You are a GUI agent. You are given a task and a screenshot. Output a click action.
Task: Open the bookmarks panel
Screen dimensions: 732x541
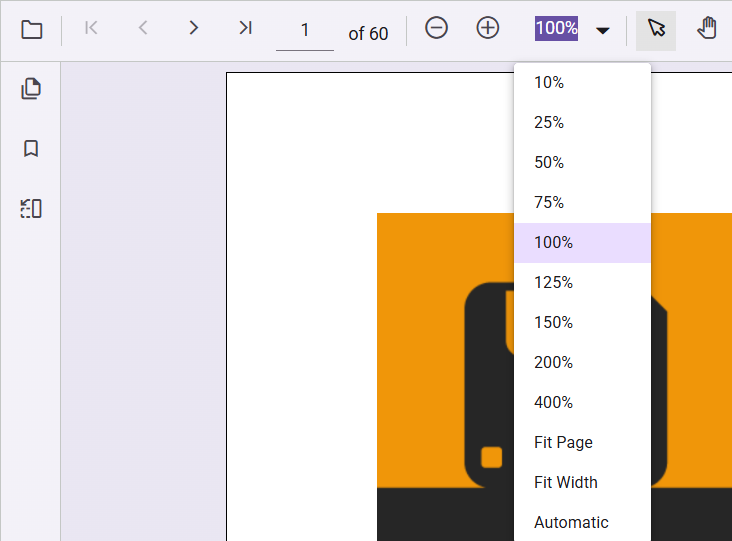31,149
